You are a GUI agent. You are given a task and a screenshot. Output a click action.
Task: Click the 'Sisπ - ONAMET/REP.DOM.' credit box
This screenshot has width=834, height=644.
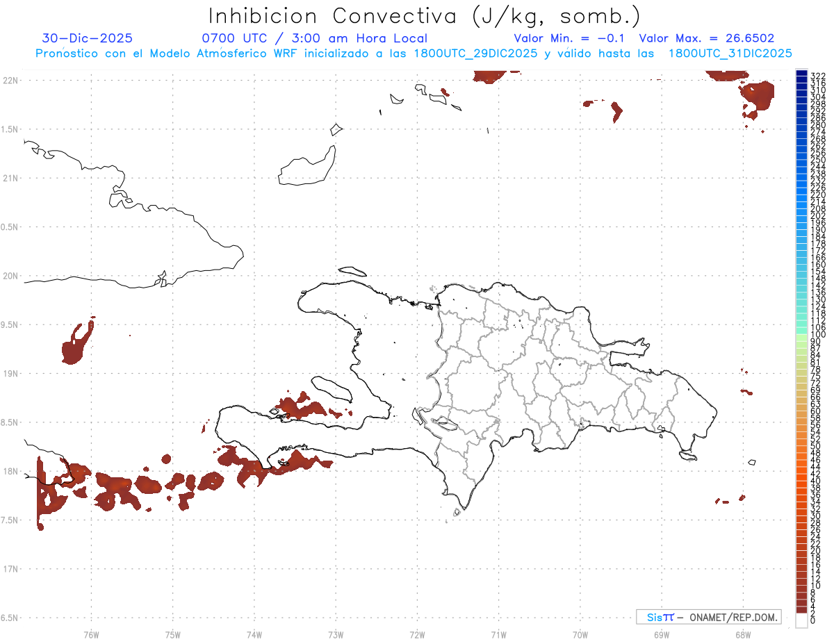pos(708,617)
